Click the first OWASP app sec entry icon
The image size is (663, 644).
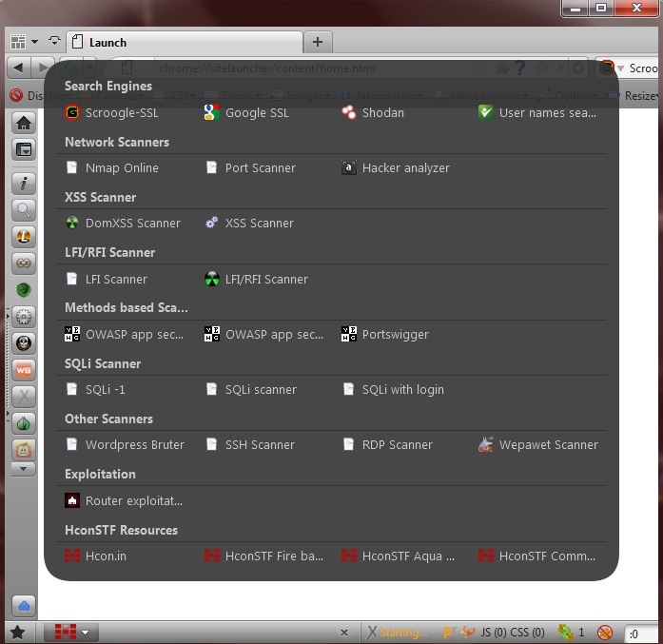(x=72, y=334)
